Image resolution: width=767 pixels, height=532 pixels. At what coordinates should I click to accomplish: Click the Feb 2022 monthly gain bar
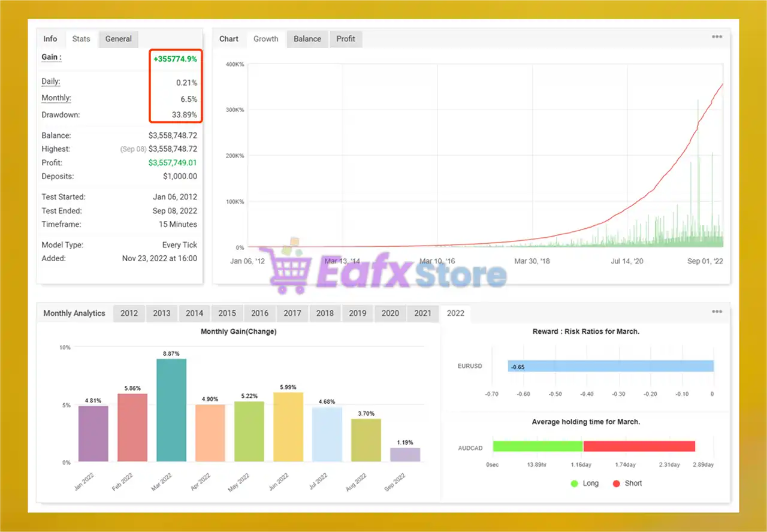tap(132, 428)
